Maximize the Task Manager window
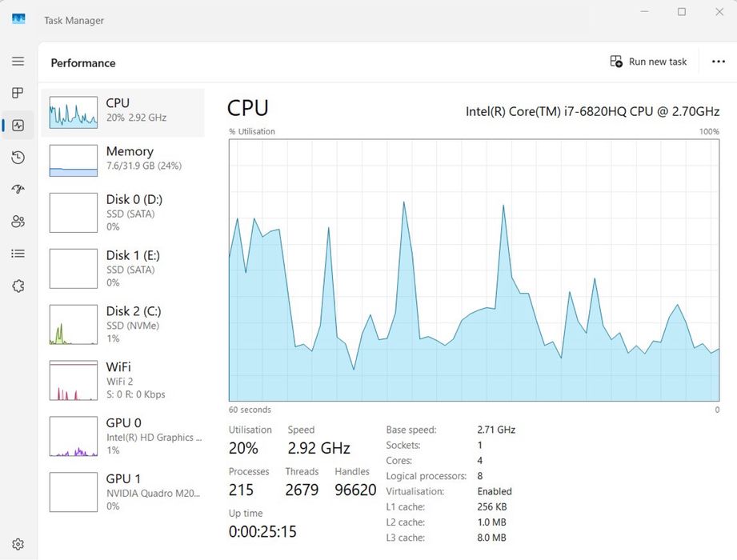The height and width of the screenshot is (560, 737). pos(682,11)
